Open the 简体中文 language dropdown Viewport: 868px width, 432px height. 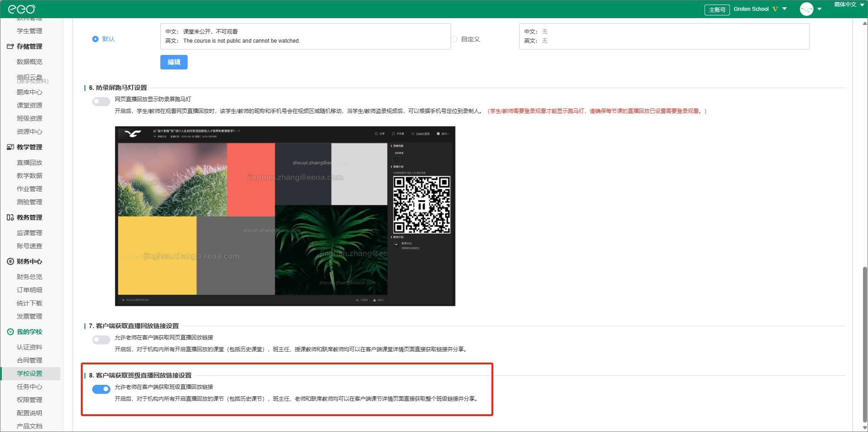pyautogui.click(x=848, y=5)
